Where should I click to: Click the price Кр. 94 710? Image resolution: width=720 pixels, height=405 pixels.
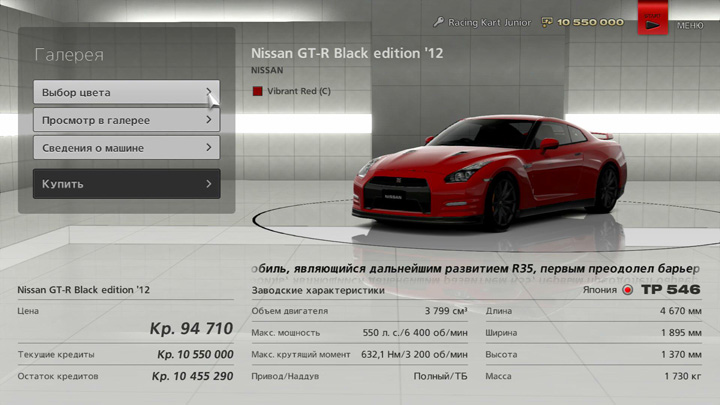(x=191, y=328)
